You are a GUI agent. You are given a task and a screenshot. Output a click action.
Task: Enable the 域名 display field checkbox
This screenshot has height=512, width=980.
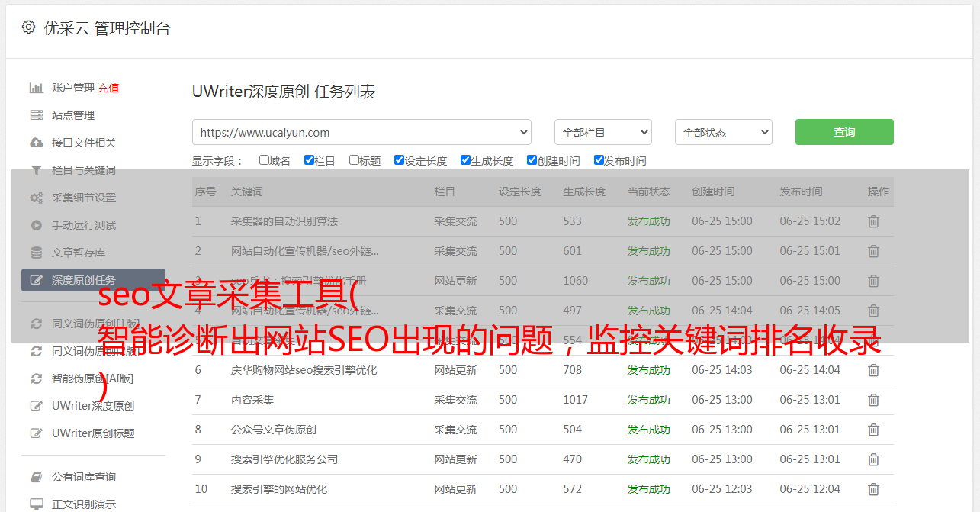click(264, 160)
